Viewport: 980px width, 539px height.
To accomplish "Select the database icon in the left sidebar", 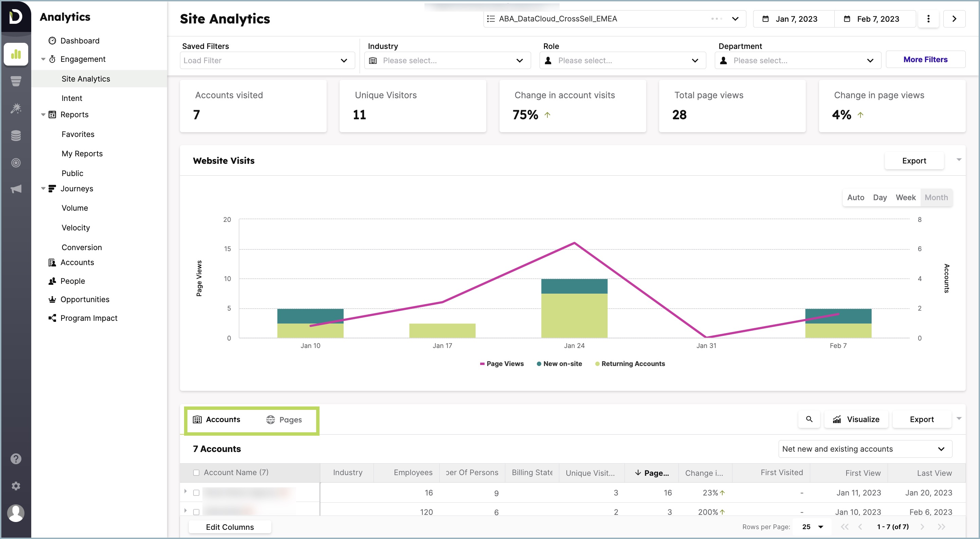I will (16, 135).
